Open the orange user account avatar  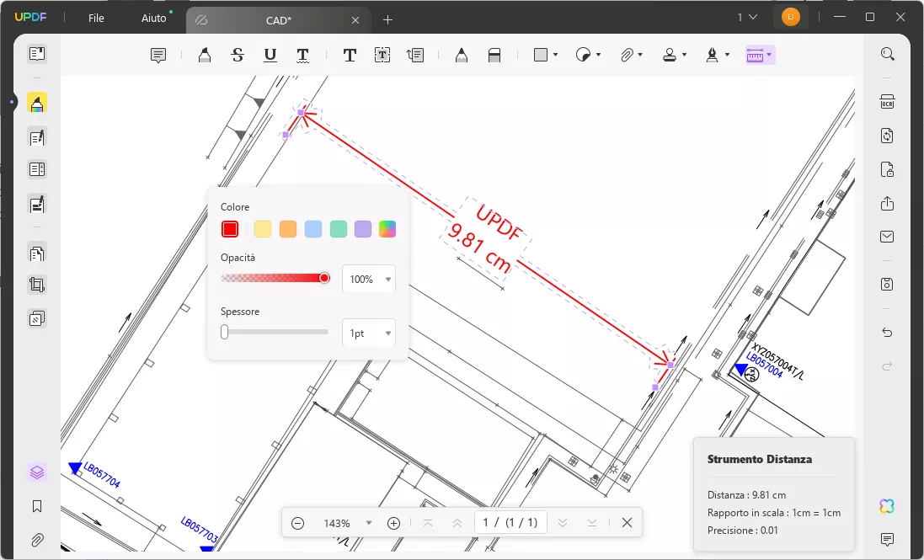point(791,17)
